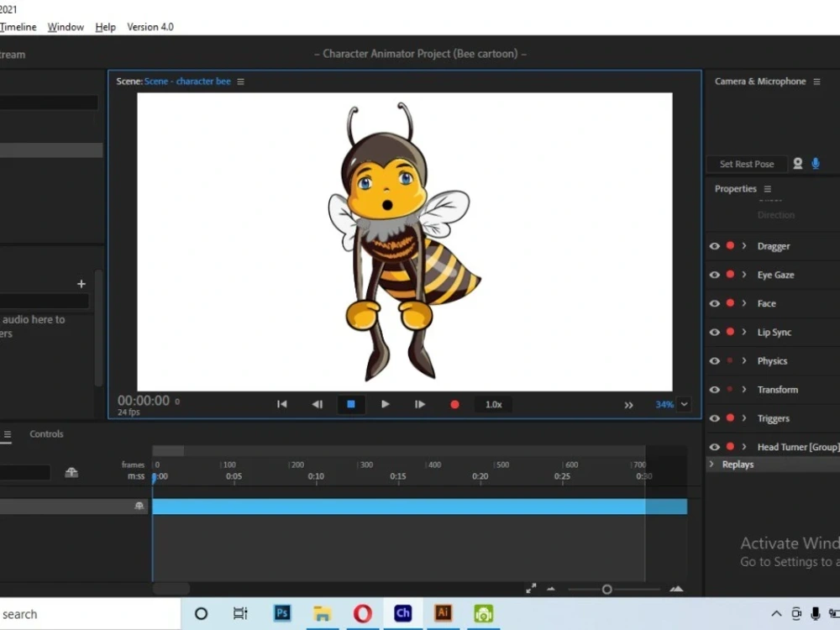Go to start of scene playback

coord(281,404)
